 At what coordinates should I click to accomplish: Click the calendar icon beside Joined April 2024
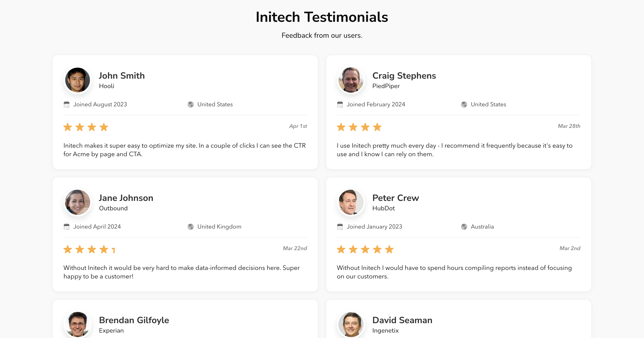click(x=67, y=227)
